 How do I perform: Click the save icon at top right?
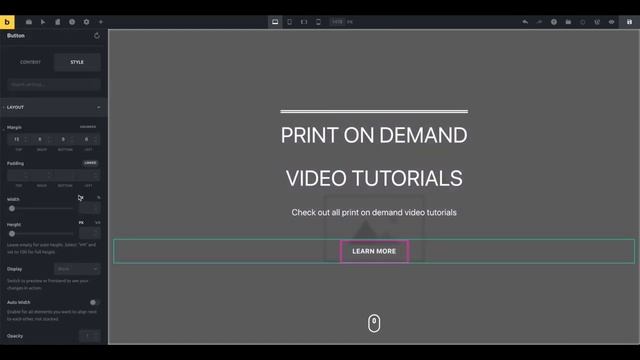tap(629, 22)
